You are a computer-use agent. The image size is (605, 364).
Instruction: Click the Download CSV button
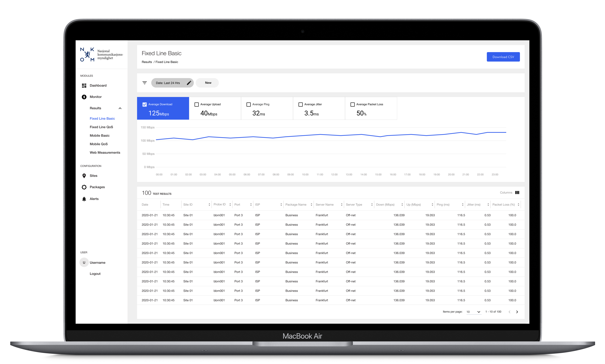[503, 57]
